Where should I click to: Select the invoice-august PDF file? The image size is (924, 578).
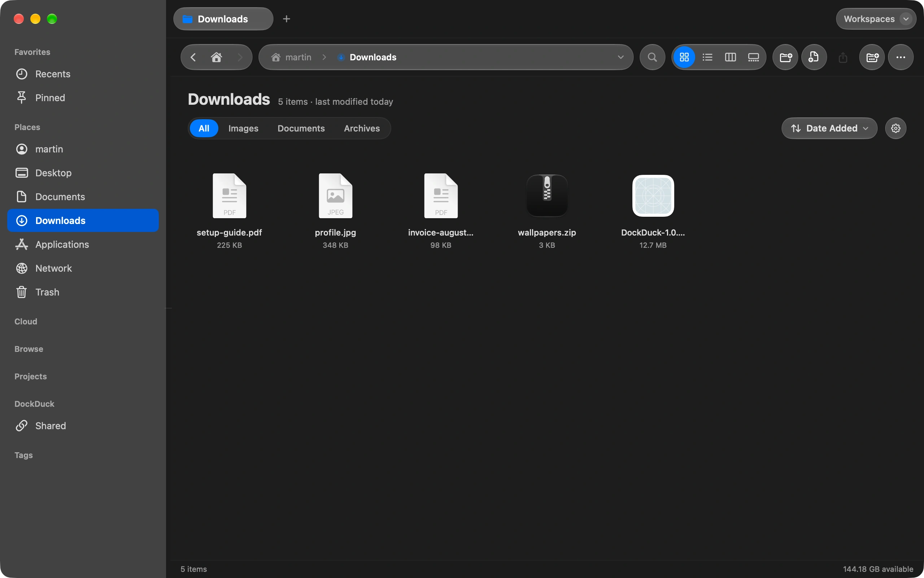coord(441,211)
